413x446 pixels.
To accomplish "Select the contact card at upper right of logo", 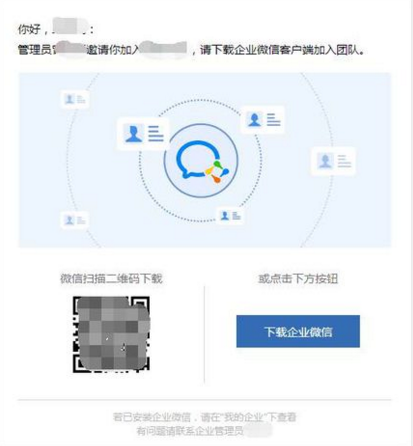I will 263,120.
